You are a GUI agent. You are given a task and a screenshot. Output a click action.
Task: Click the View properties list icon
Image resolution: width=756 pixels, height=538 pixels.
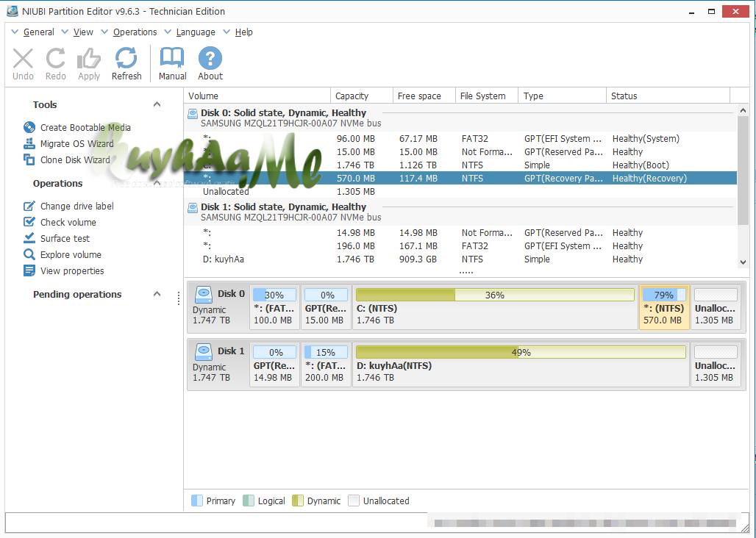click(x=29, y=270)
